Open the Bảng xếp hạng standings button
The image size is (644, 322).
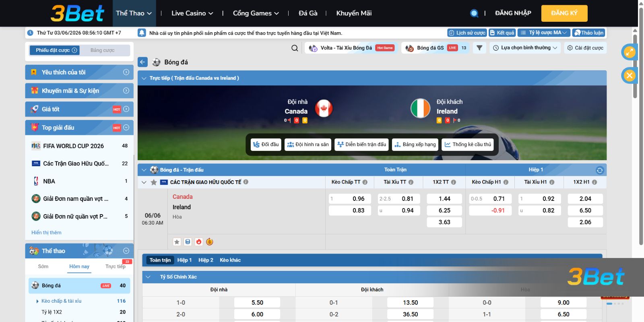415,144
